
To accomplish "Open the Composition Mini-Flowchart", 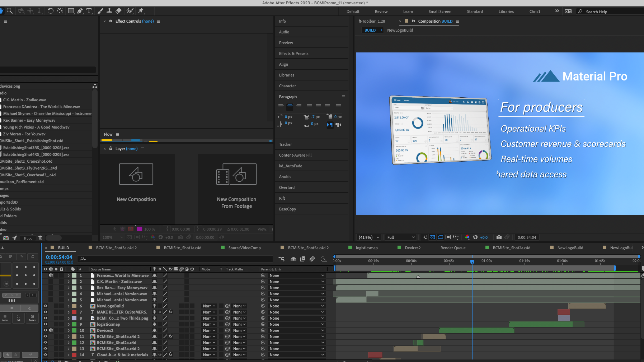I will point(282,259).
